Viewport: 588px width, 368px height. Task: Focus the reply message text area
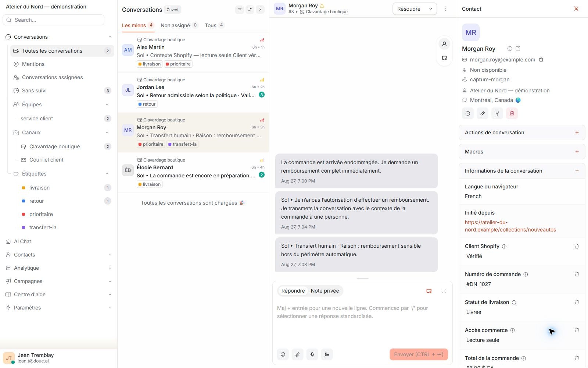(x=362, y=323)
